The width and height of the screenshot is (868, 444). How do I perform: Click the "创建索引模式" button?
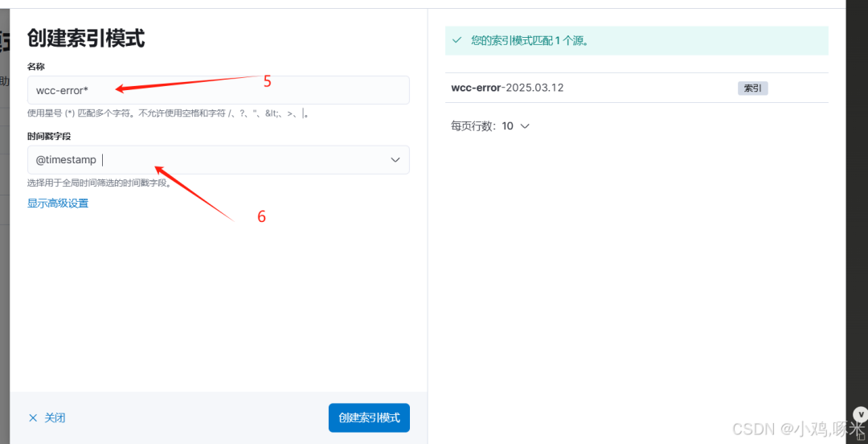click(369, 417)
